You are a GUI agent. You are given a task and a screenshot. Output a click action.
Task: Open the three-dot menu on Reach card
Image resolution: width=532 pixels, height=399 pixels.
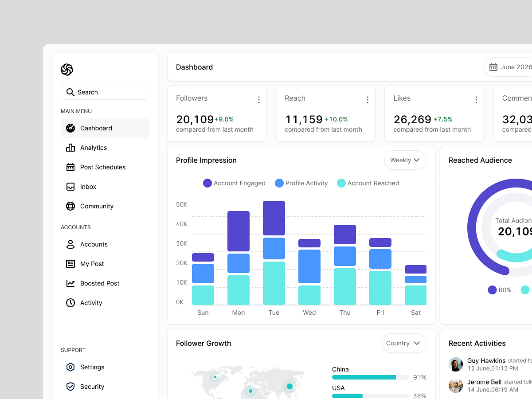(368, 100)
